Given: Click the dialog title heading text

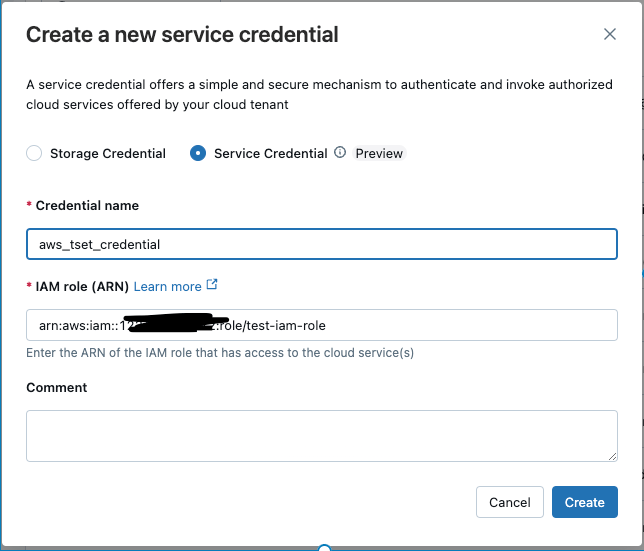Looking at the screenshot, I should pos(182,35).
